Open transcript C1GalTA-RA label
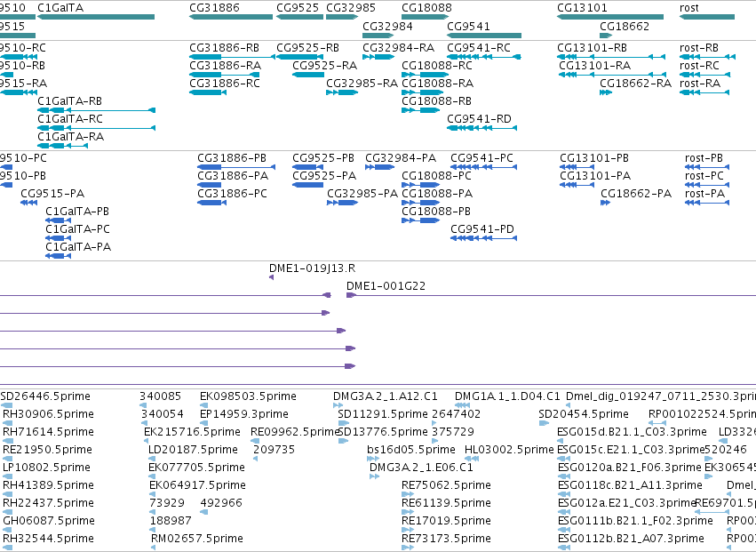This screenshot has width=756, height=552. [71, 137]
